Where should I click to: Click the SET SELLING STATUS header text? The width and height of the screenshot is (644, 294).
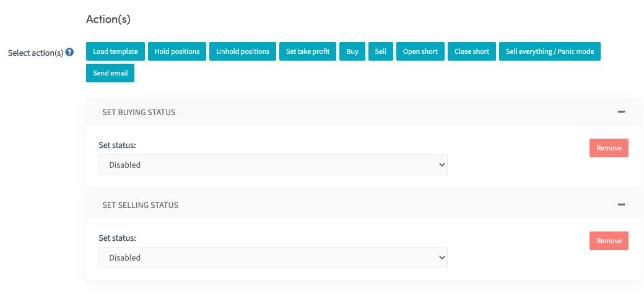(140, 205)
